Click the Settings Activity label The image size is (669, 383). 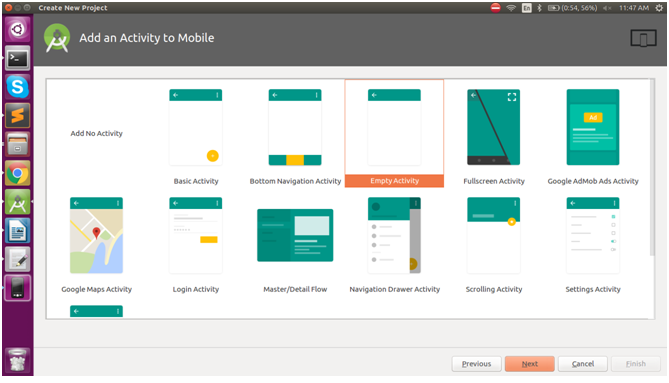593,289
